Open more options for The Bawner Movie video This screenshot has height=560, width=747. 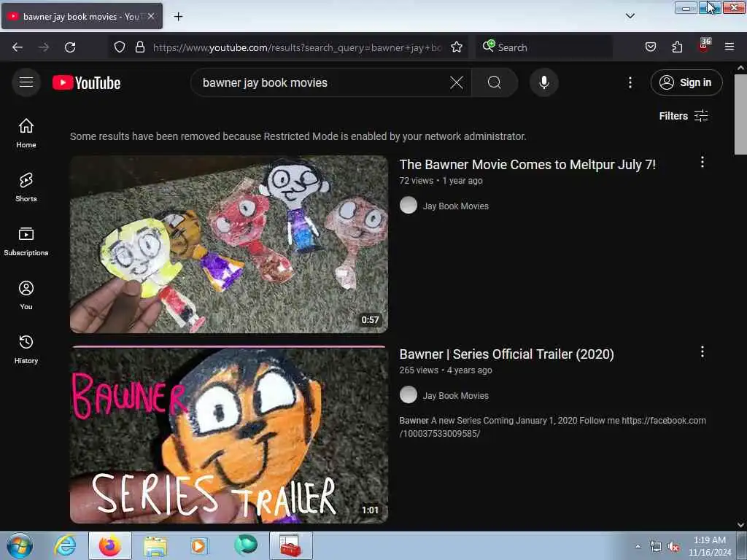pos(703,163)
